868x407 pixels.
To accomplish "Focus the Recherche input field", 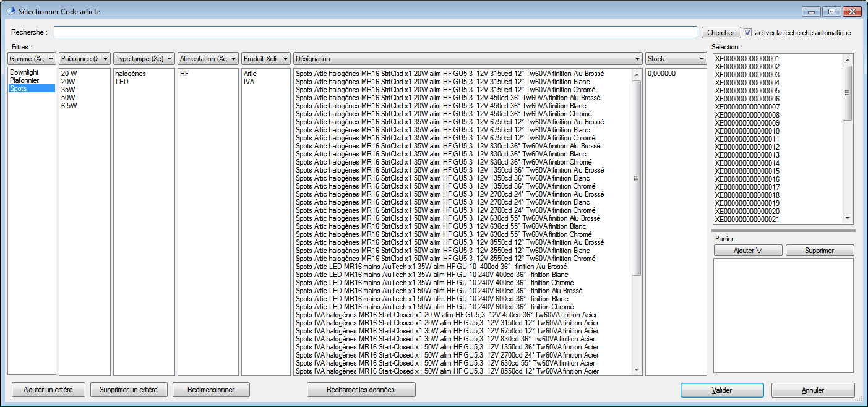I will (x=376, y=32).
